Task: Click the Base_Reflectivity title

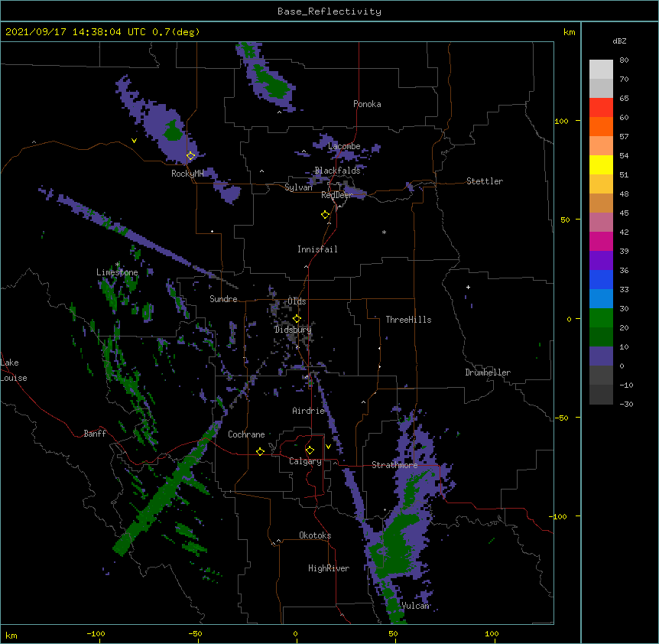Action: coord(329,11)
